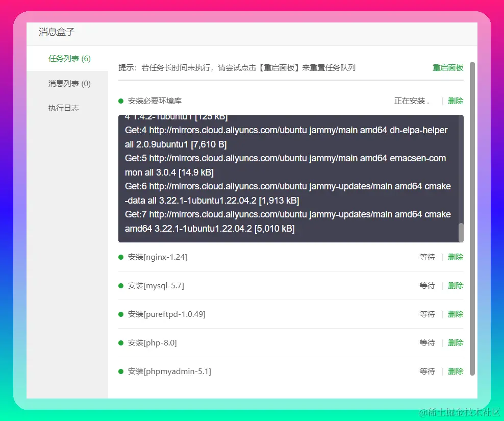Click the Get:4 dh-elpa-helper log line
This screenshot has width=504, height=421.
(x=286, y=137)
